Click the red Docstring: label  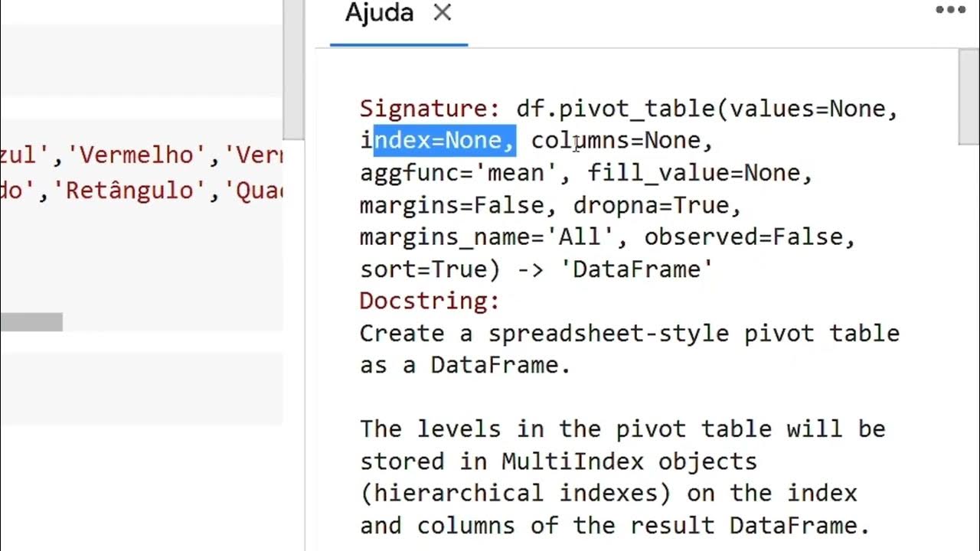click(x=430, y=301)
